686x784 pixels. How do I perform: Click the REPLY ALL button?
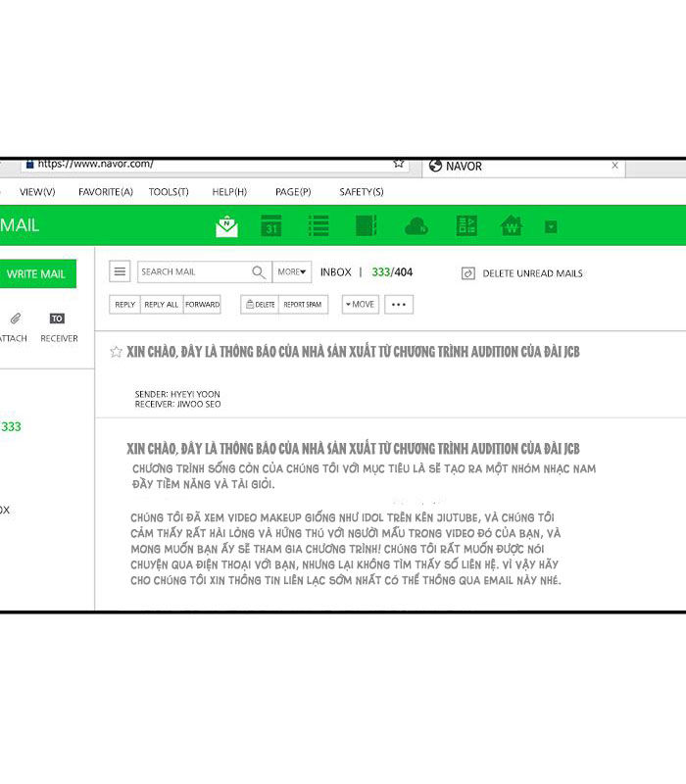tap(162, 305)
